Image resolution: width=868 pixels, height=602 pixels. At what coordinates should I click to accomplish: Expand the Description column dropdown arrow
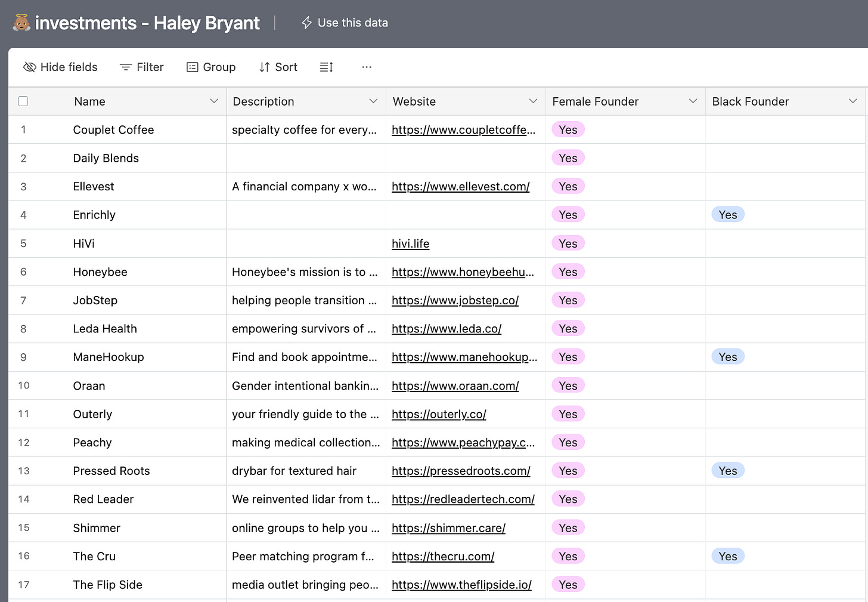(373, 101)
